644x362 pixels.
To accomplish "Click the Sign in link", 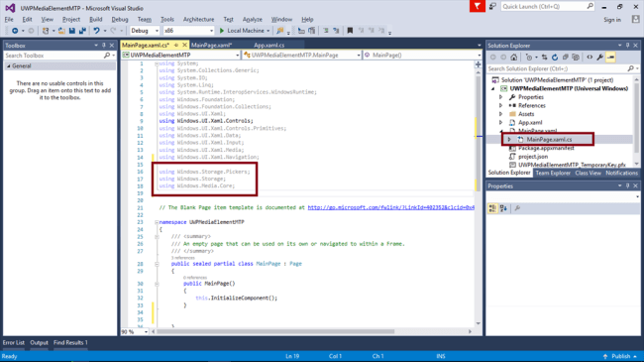I will click(612, 20).
